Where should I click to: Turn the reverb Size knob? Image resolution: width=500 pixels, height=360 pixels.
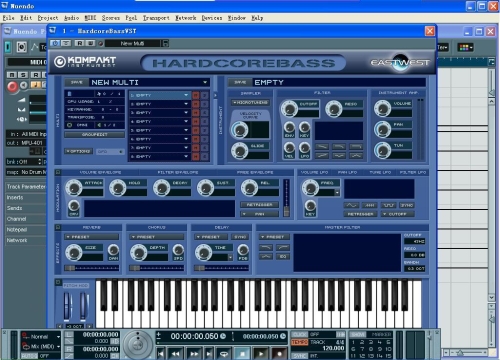point(74,252)
